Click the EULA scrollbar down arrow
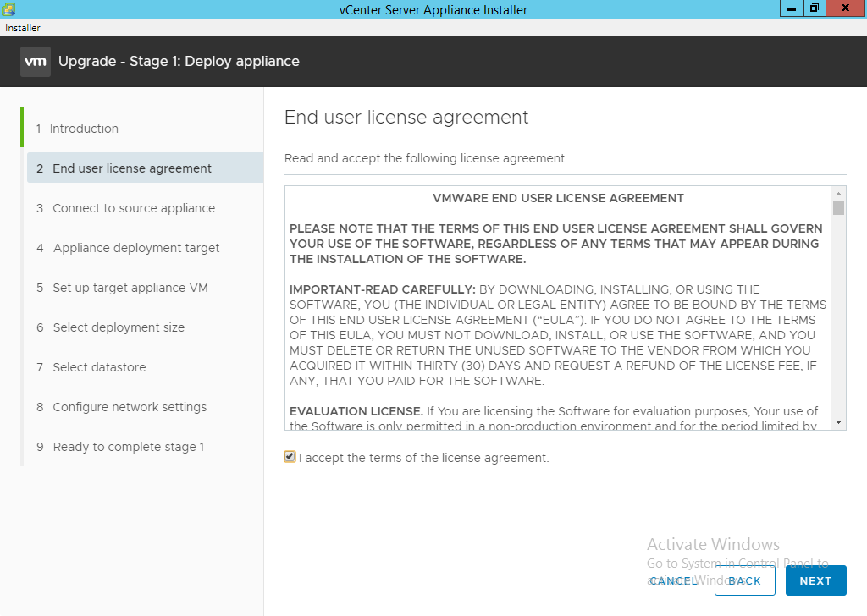 [x=839, y=422]
